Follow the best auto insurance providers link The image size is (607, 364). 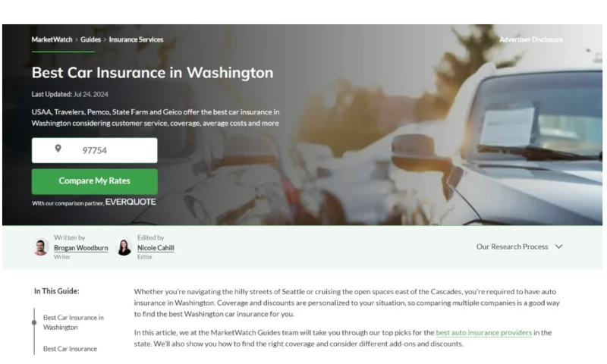click(484, 333)
